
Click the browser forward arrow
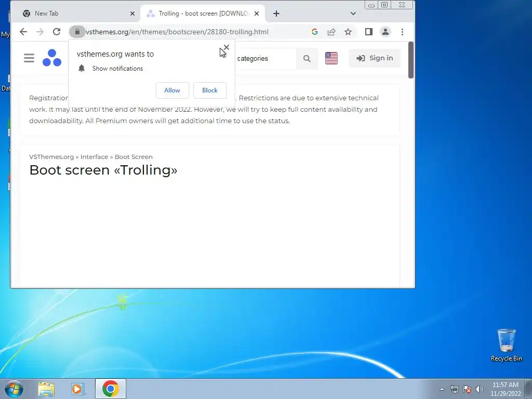[x=39, y=32]
